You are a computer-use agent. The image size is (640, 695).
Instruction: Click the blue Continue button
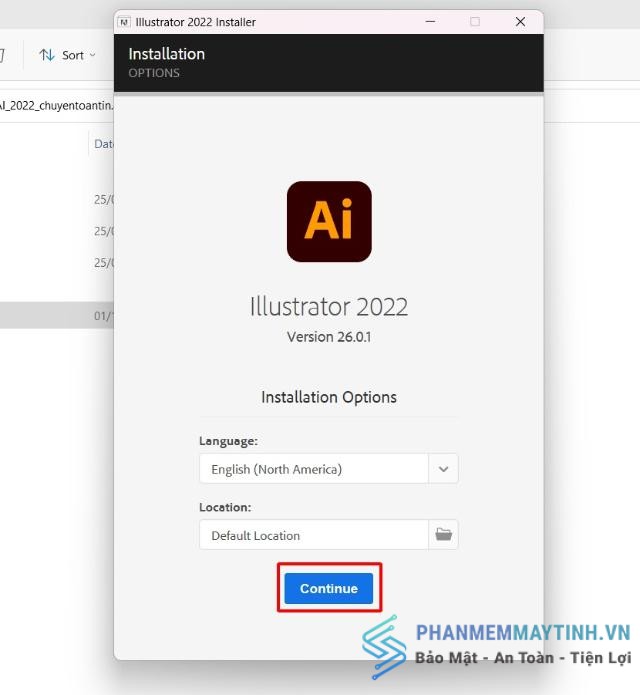click(328, 588)
